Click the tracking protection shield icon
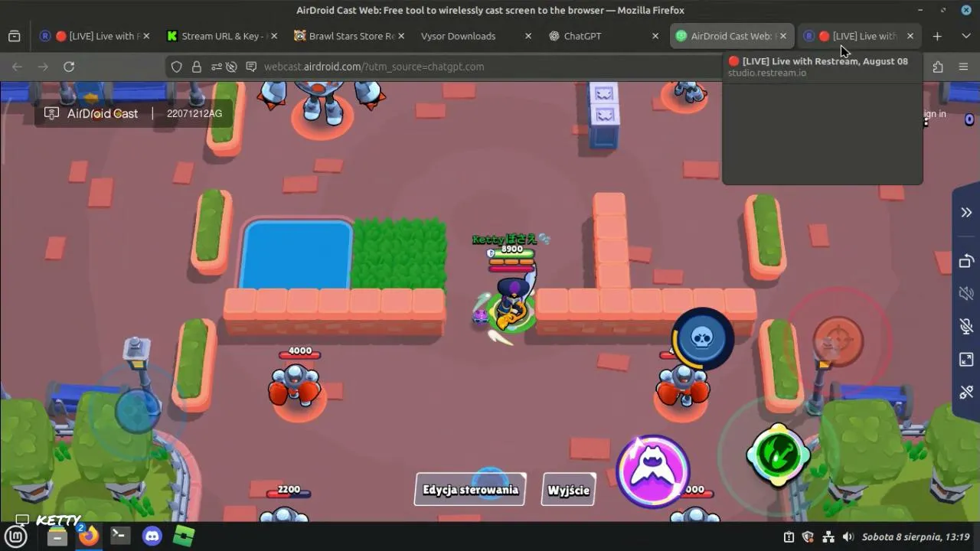This screenshot has width=980, height=551. pos(177,67)
